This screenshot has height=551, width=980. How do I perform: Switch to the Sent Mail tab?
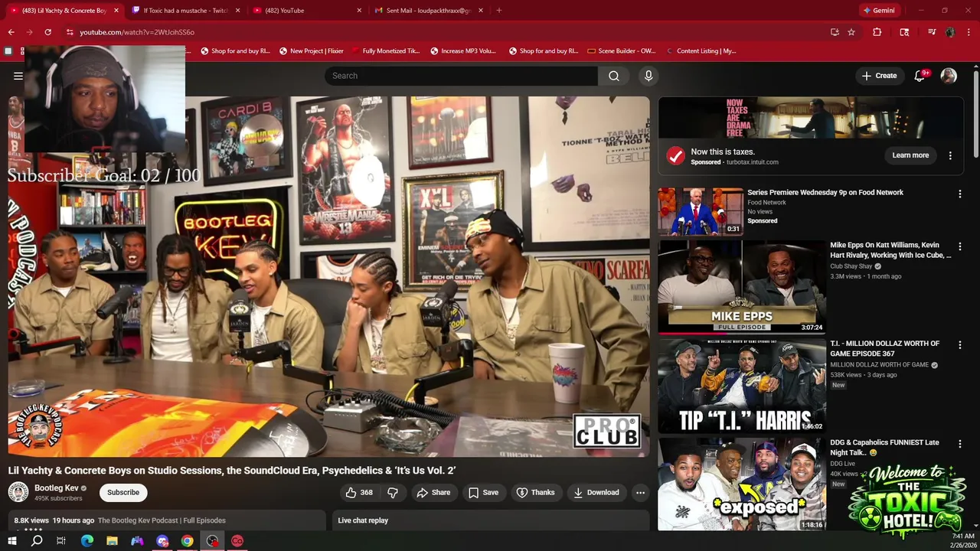(428, 11)
